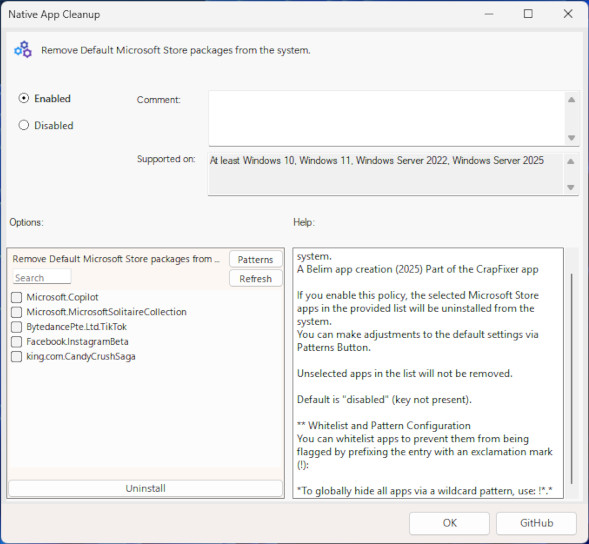This screenshot has width=589, height=544.
Task: Click the Refresh button
Action: [x=255, y=278]
